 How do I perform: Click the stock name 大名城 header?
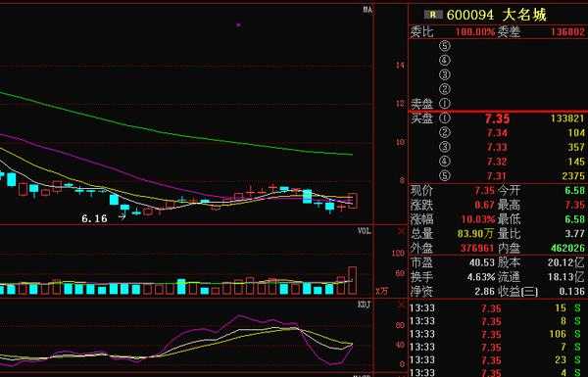(524, 15)
